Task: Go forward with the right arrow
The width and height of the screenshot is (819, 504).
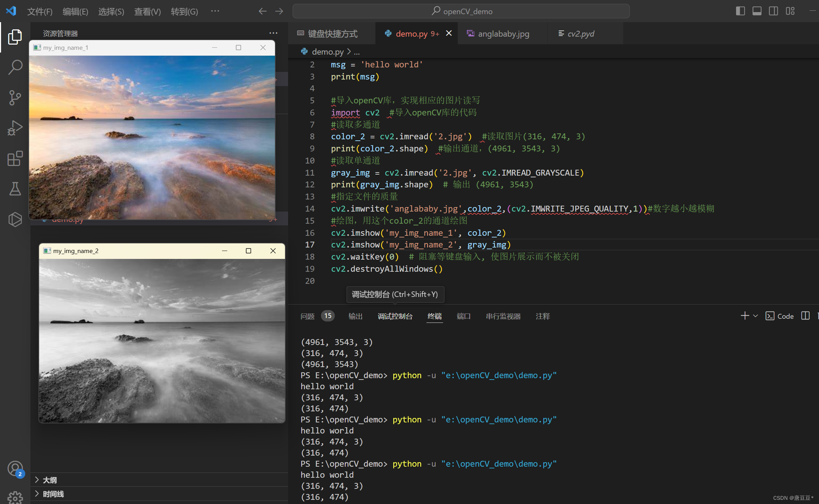Action: point(279,11)
